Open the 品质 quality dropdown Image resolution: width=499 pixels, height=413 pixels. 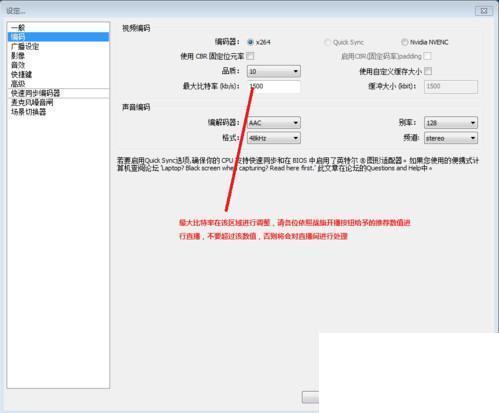click(274, 71)
